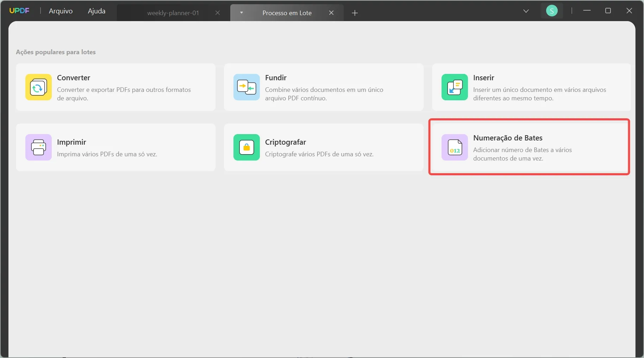Image resolution: width=644 pixels, height=358 pixels.
Task: Choose the Converter title text
Action: (x=74, y=78)
